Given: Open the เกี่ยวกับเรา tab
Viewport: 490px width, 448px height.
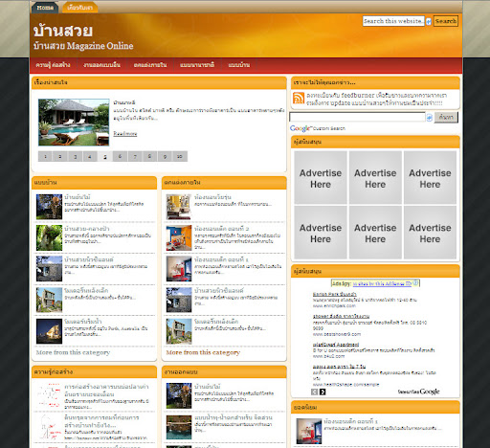Looking at the screenshot, I should tap(79, 8).
